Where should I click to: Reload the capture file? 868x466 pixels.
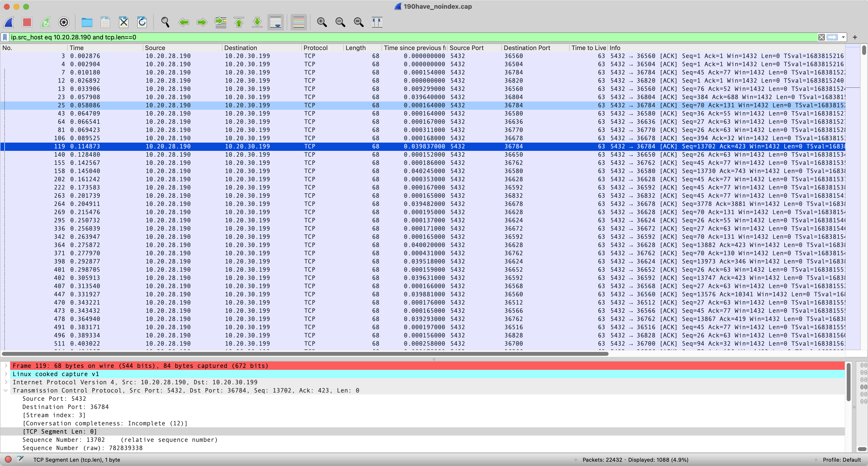coord(142,22)
